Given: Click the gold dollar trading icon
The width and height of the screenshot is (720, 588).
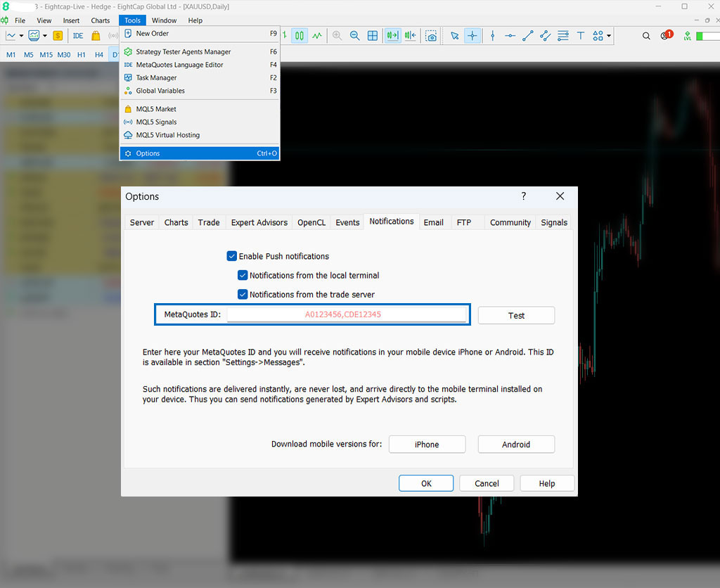Looking at the screenshot, I should (x=58, y=36).
